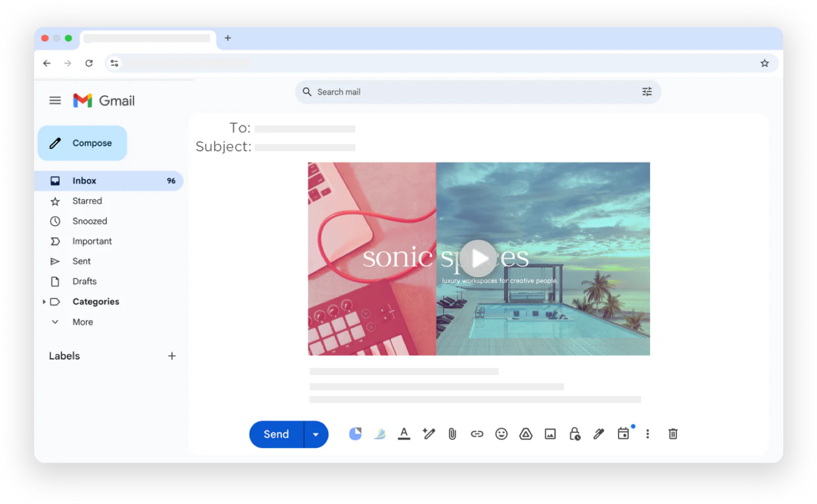Insert an emoji into the email
This screenshot has height=504, width=817.
501,434
